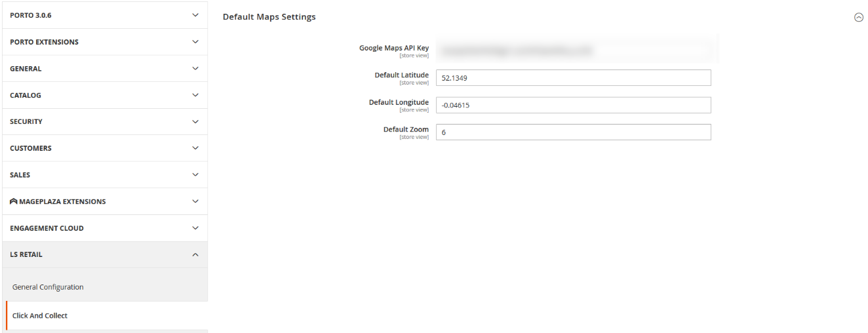Click the Default Latitude input field
The height and width of the screenshot is (333, 868).
[573, 78]
